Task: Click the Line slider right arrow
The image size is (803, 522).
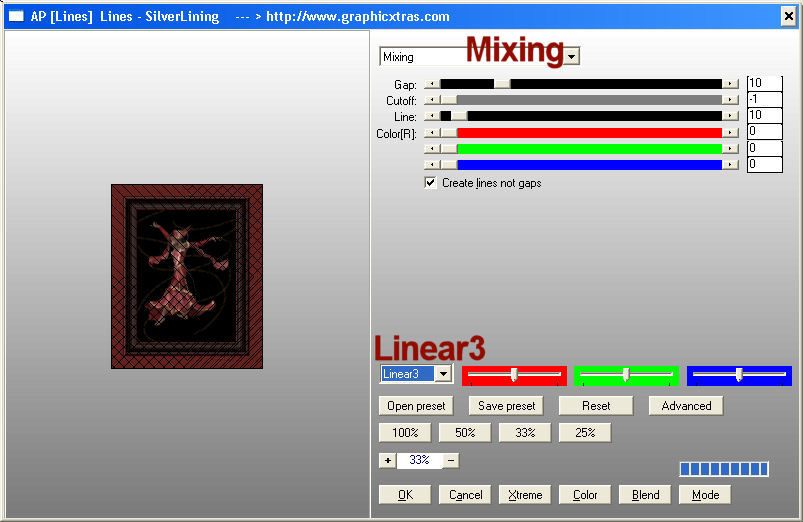Action: point(730,116)
